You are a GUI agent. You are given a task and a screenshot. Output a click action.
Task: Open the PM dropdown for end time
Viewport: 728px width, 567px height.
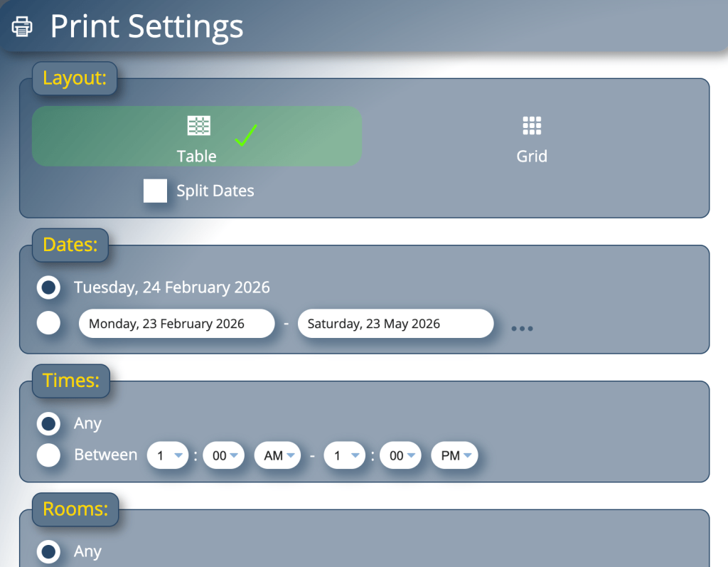pos(454,455)
